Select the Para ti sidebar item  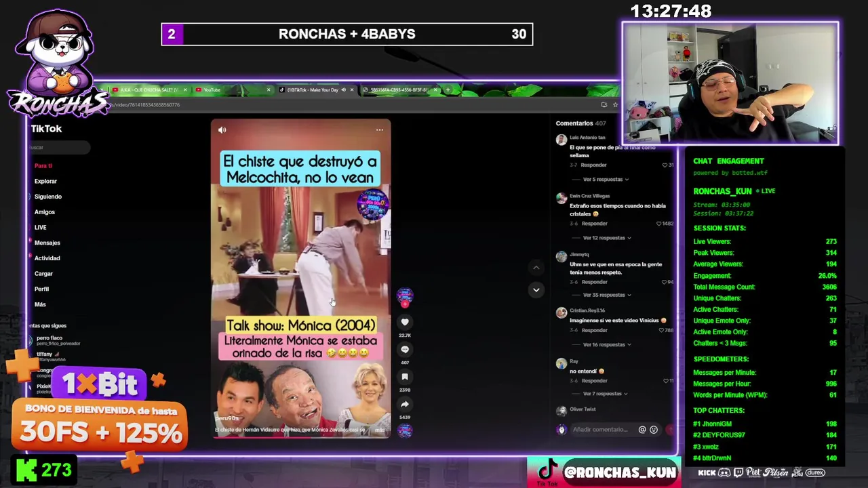(x=43, y=165)
